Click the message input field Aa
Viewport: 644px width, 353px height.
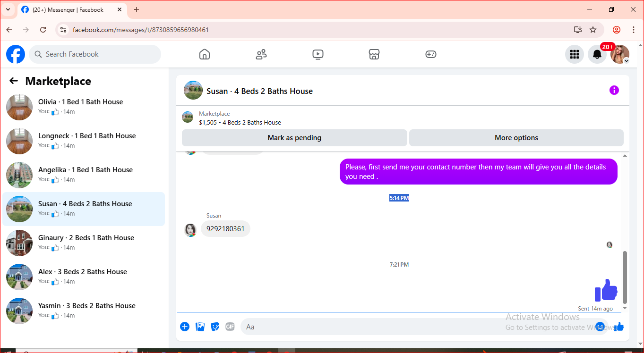(424, 327)
